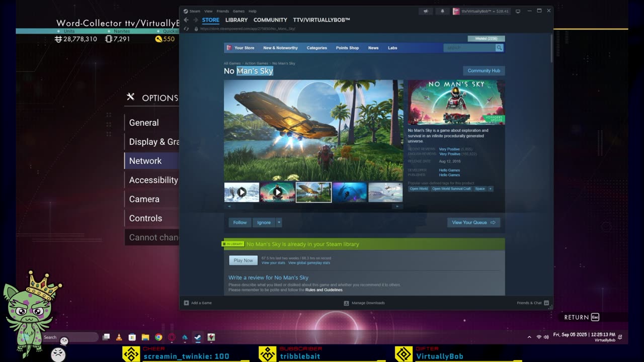The width and height of the screenshot is (644, 362).
Task: Click the Ignore button
Action: click(x=264, y=222)
